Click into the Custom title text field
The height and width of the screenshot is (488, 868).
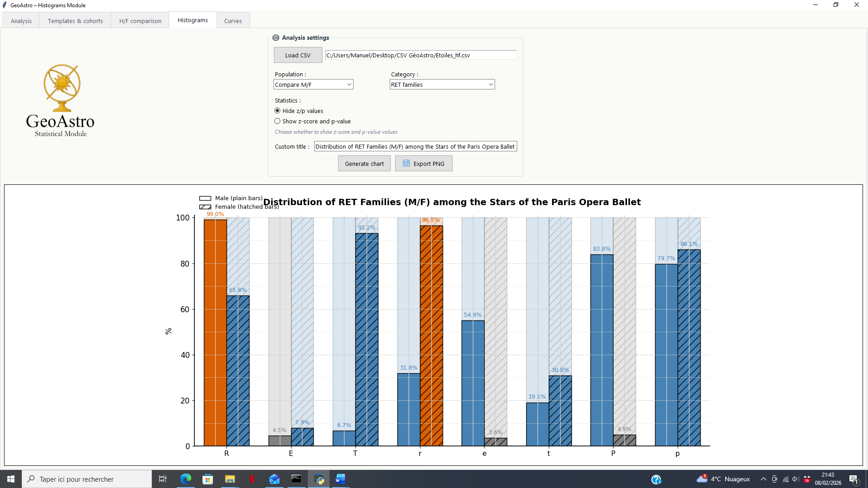tap(415, 146)
